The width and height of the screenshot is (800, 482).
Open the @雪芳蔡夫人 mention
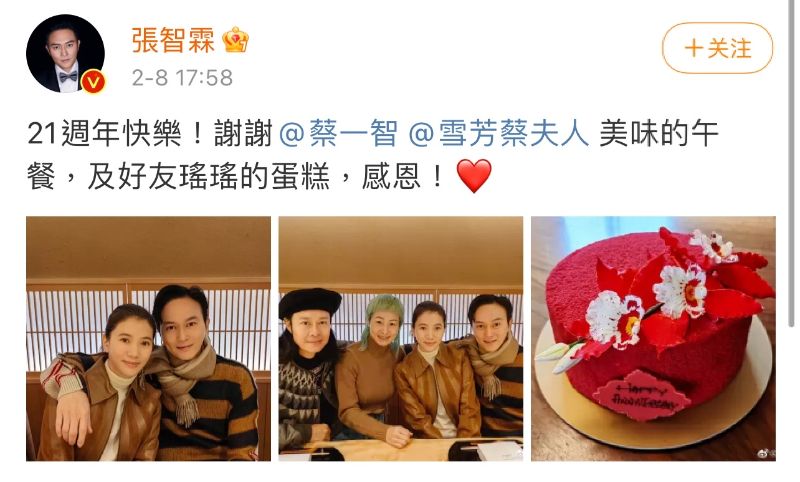[498, 134]
